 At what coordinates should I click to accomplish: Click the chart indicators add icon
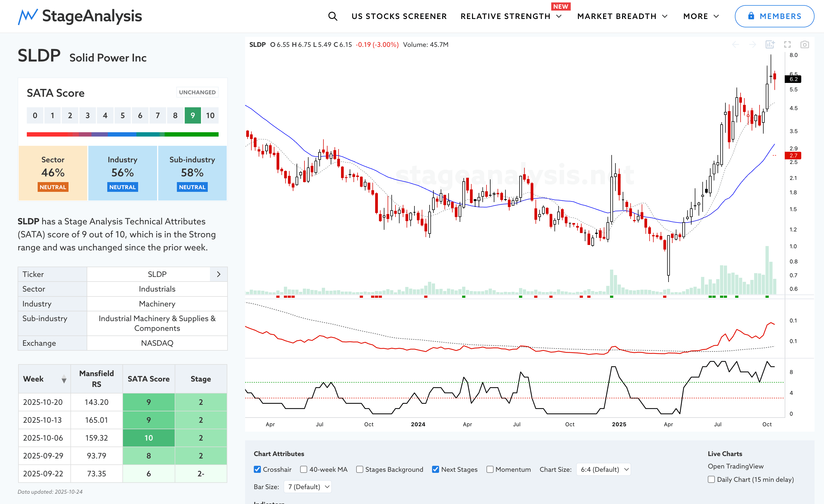click(770, 44)
